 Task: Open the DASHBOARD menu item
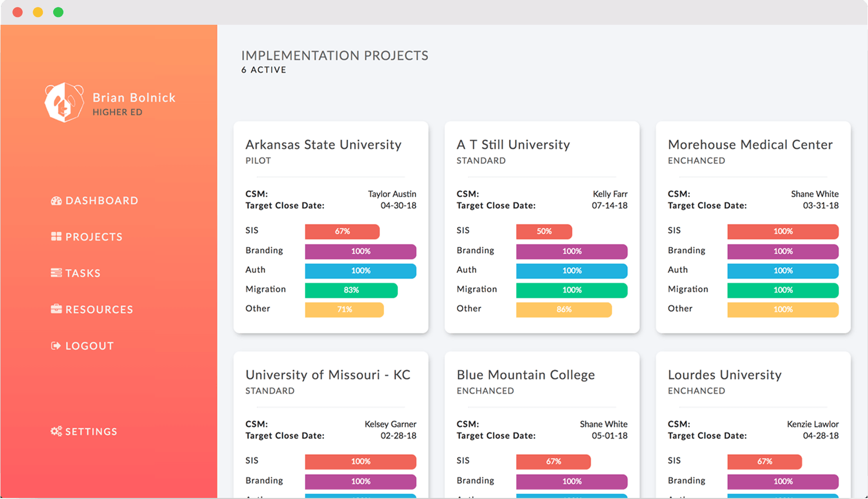pos(94,201)
